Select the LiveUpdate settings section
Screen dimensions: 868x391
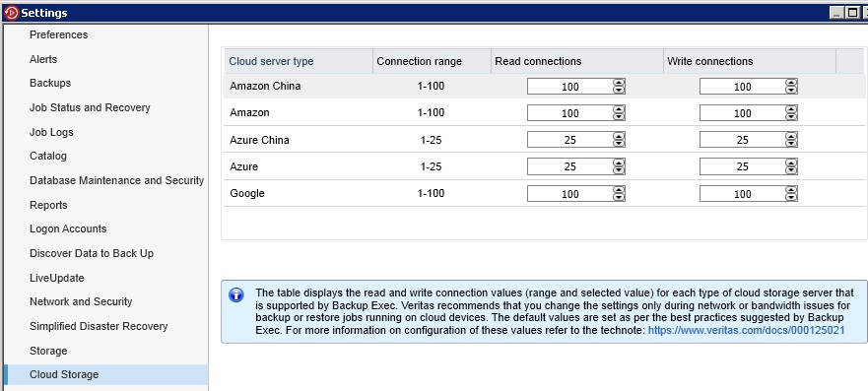pyautogui.click(x=56, y=278)
